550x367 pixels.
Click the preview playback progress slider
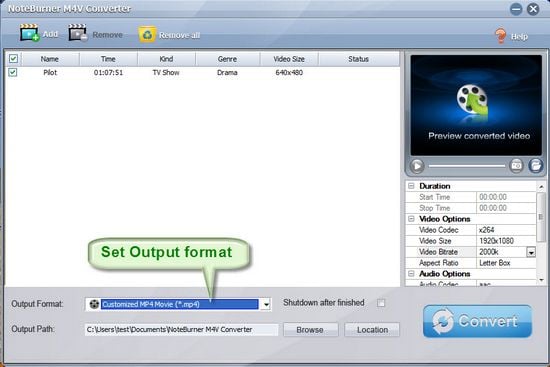tap(467, 166)
